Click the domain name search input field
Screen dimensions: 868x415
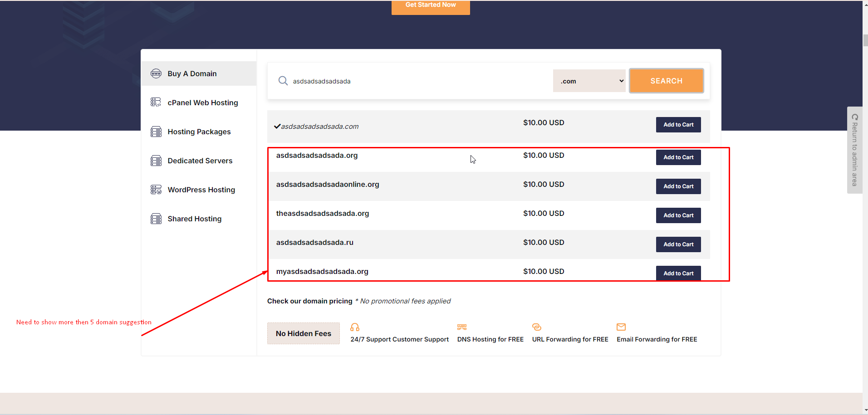[417, 81]
